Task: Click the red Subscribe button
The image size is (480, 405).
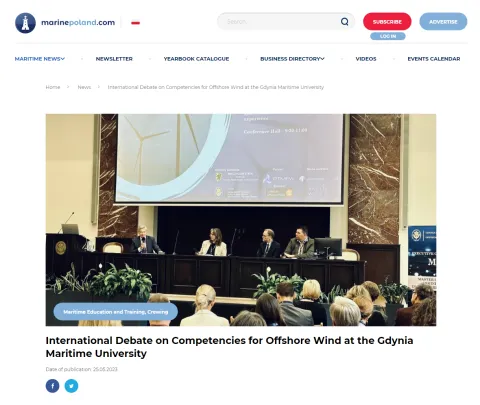Action: coord(387,22)
